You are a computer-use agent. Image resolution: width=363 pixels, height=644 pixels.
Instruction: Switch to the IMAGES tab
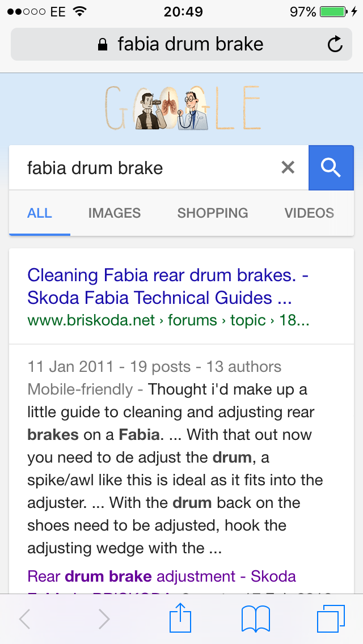pyautogui.click(x=114, y=213)
